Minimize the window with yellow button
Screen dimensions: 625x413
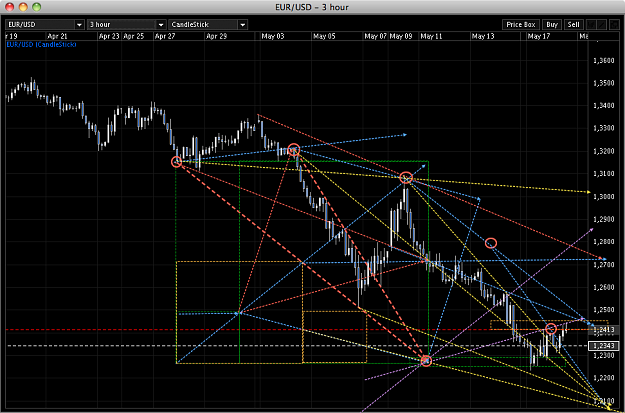pyautogui.click(x=23, y=7)
